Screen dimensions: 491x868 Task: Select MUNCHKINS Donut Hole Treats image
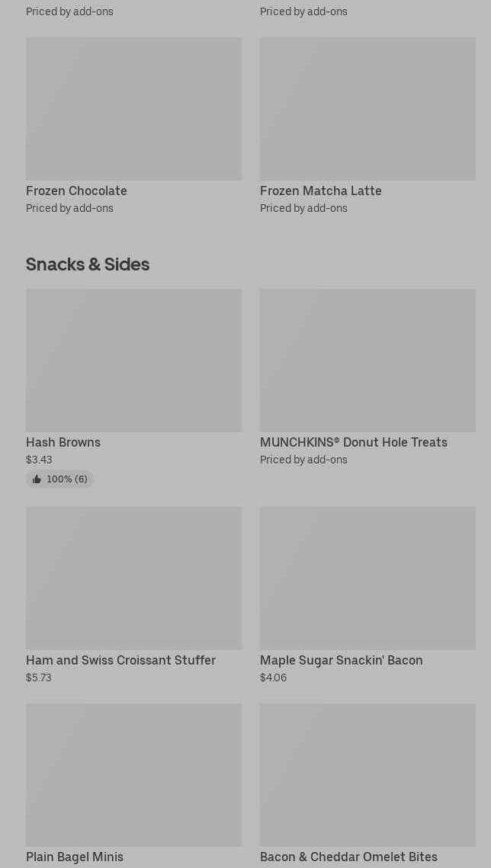click(x=367, y=360)
